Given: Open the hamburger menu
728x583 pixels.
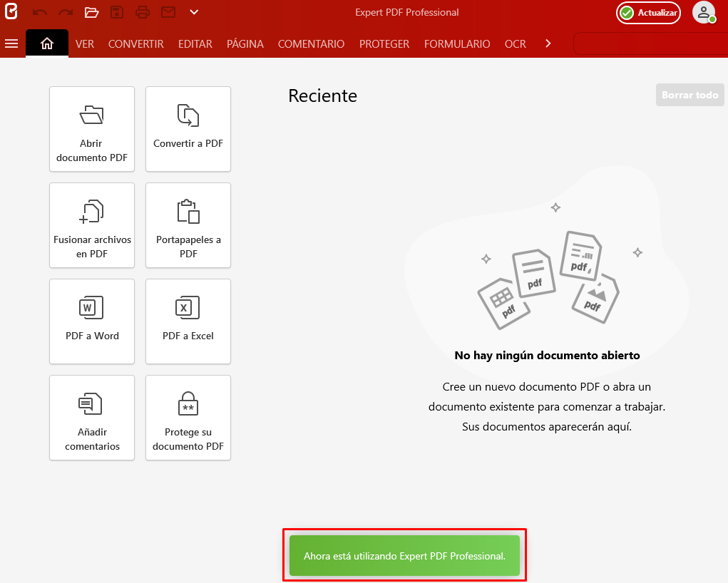Looking at the screenshot, I should coord(11,43).
